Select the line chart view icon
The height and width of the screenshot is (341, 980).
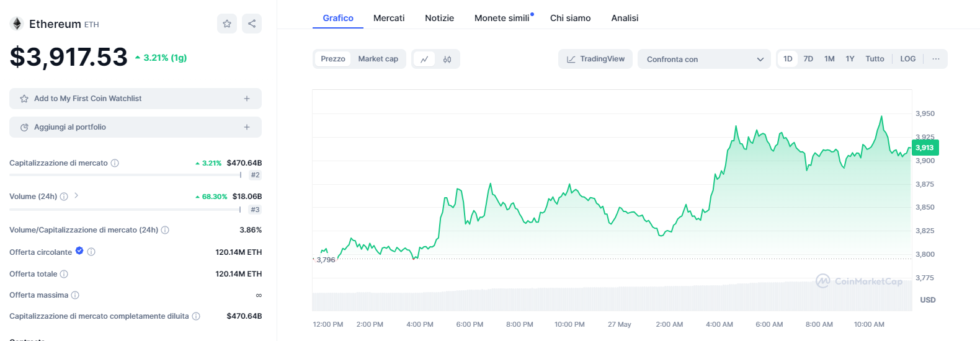[424, 60]
